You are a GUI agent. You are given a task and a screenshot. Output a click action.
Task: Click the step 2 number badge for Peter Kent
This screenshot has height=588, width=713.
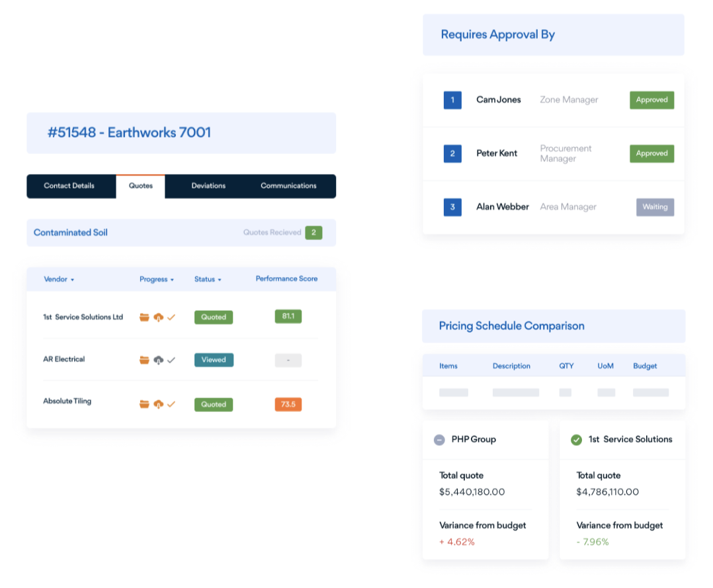tap(452, 153)
